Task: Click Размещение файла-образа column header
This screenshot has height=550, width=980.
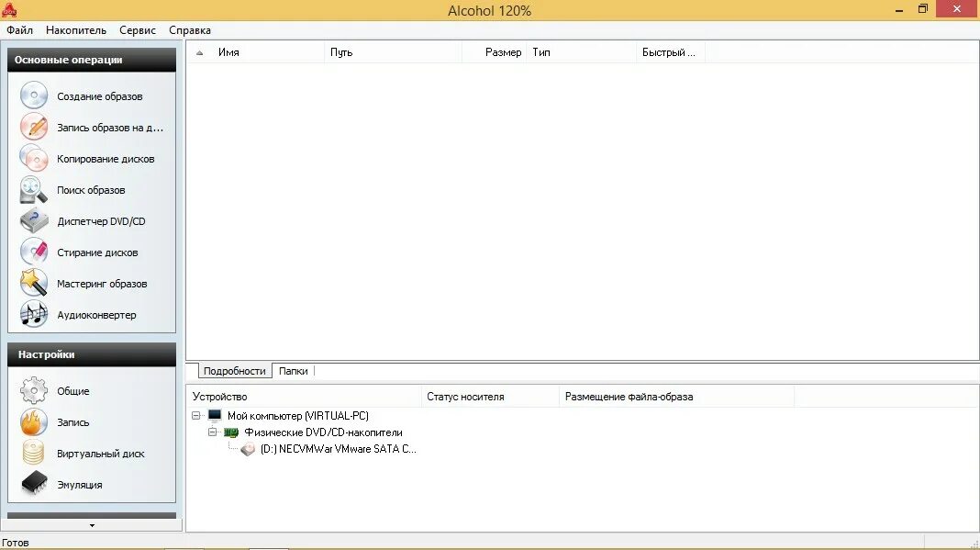Action: click(677, 397)
